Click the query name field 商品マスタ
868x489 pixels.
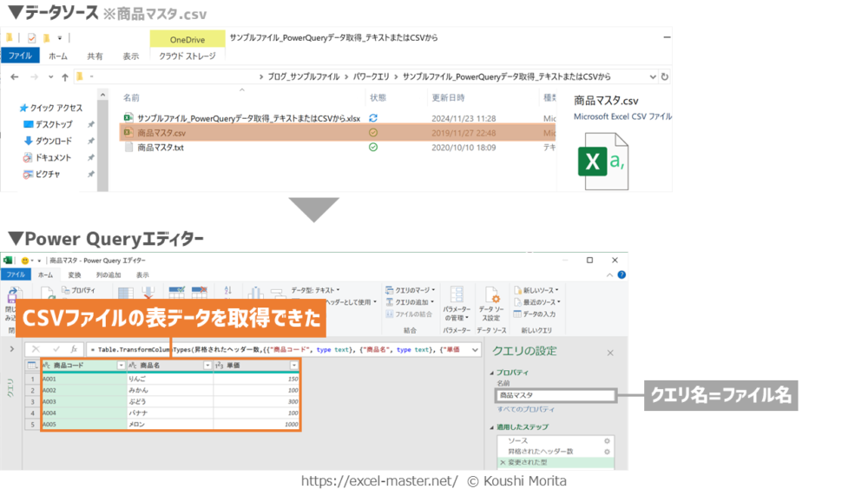[x=555, y=395]
